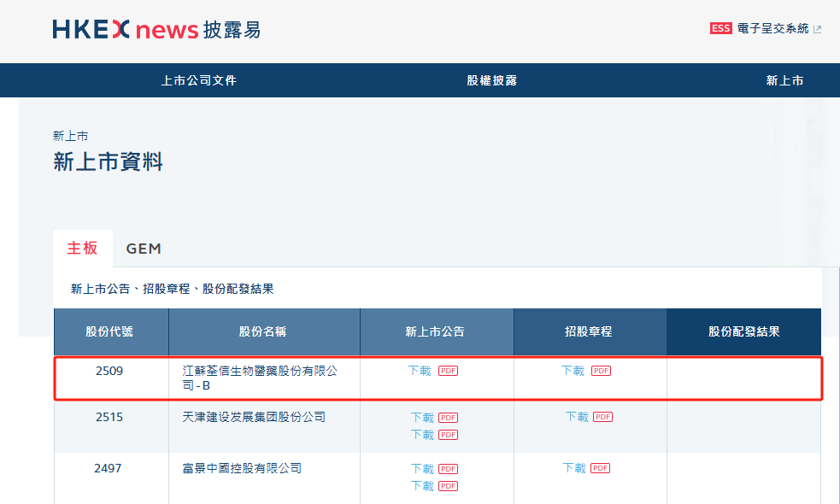Download the 招股章程 for stock 2509
Screen dimensions: 840x504
(x=573, y=371)
